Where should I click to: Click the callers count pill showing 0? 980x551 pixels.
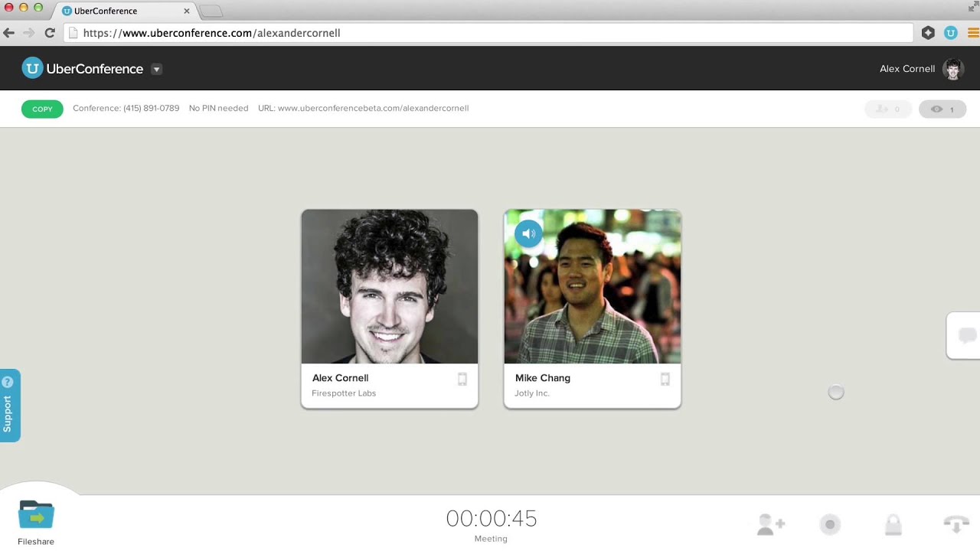888,109
